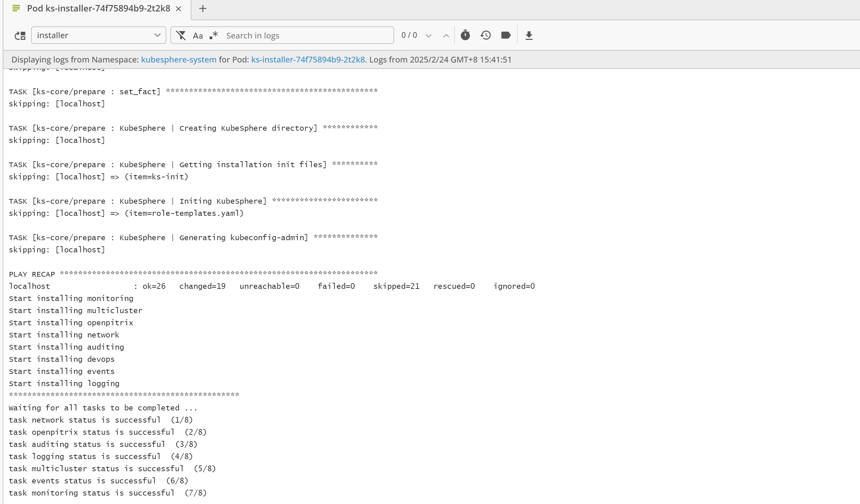Click 'Start installing logging' log line

[64, 383]
